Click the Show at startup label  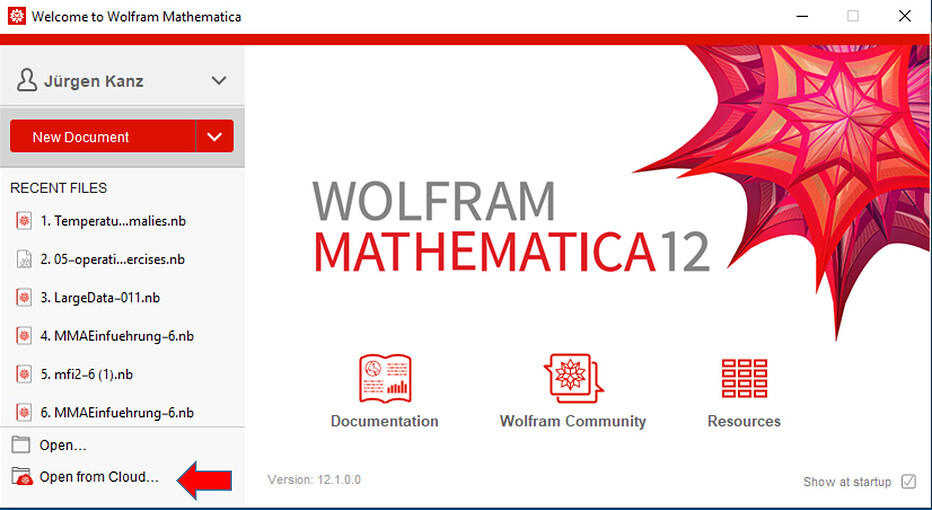(x=847, y=481)
